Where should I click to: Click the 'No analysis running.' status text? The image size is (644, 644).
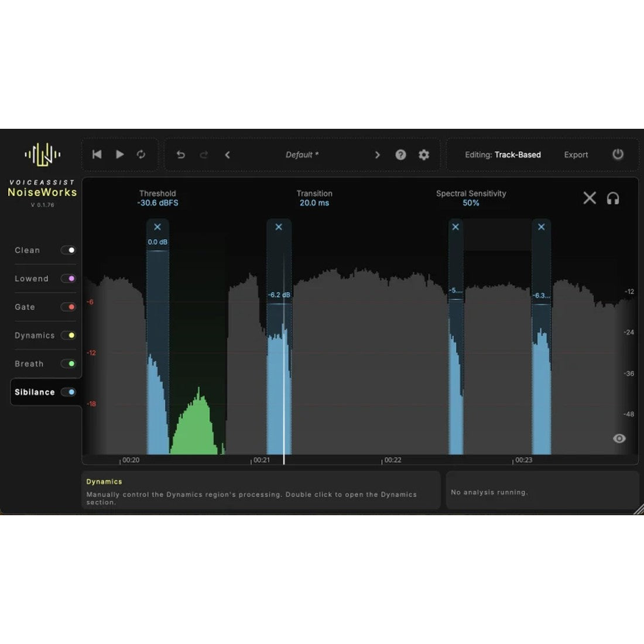(x=489, y=492)
